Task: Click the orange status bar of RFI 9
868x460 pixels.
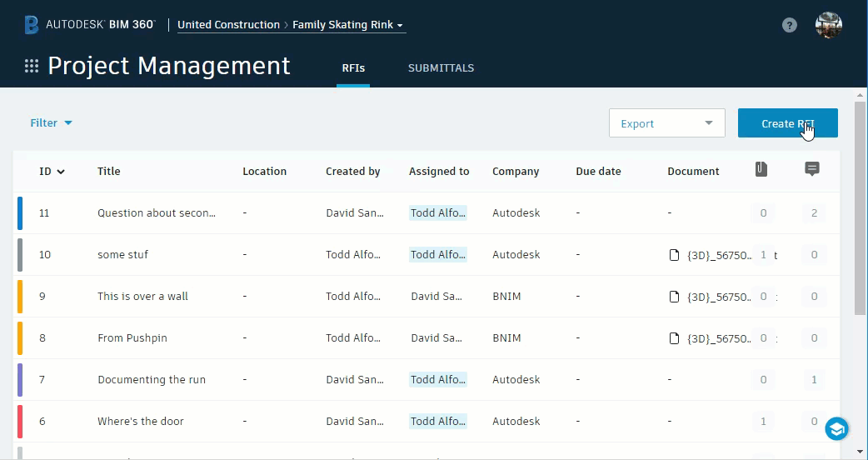Action: 20,297
